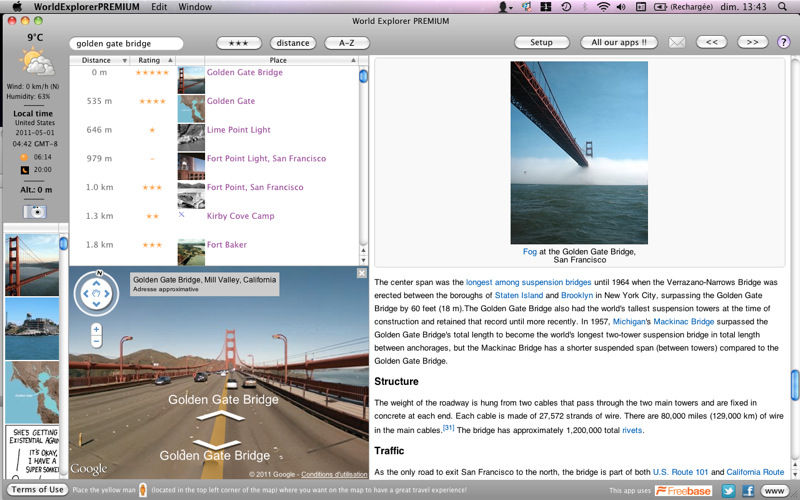
Task: Click backward arrow on Street View road
Action: tap(218, 444)
